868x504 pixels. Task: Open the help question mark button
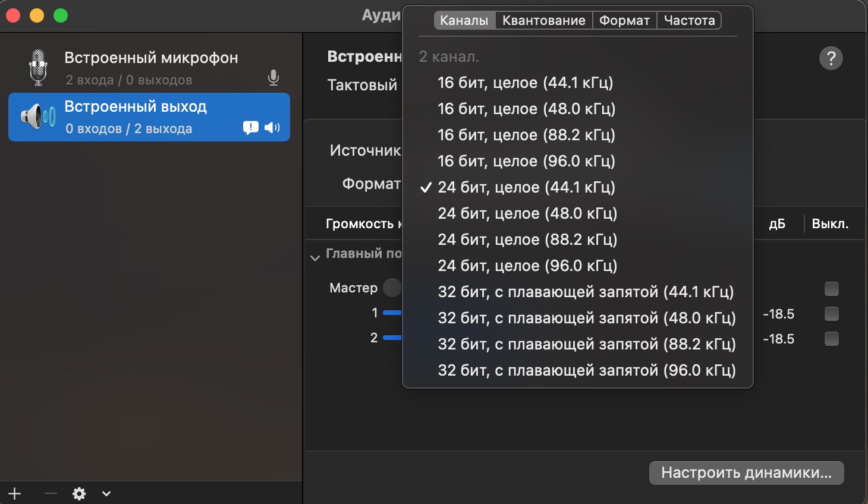[x=831, y=58]
